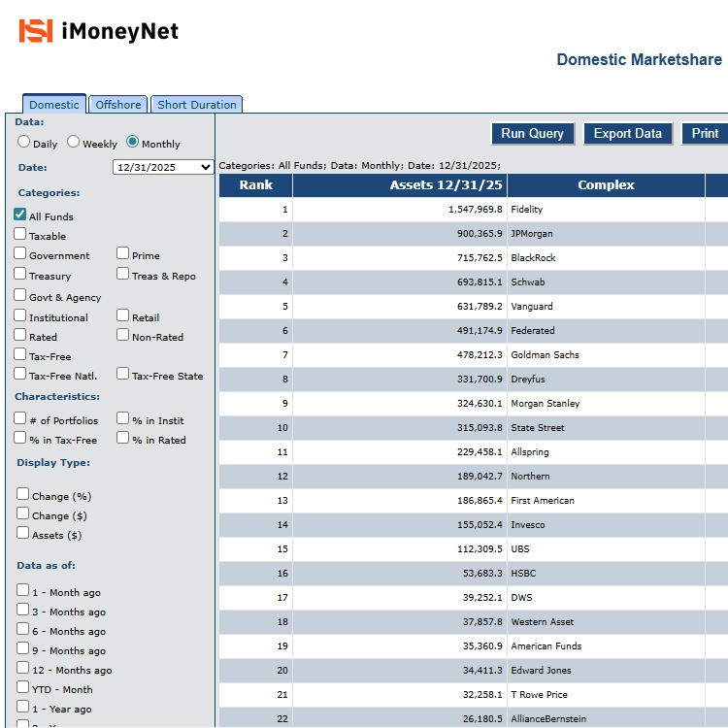
Task: Sort by the Rank column header
Action: (x=256, y=185)
